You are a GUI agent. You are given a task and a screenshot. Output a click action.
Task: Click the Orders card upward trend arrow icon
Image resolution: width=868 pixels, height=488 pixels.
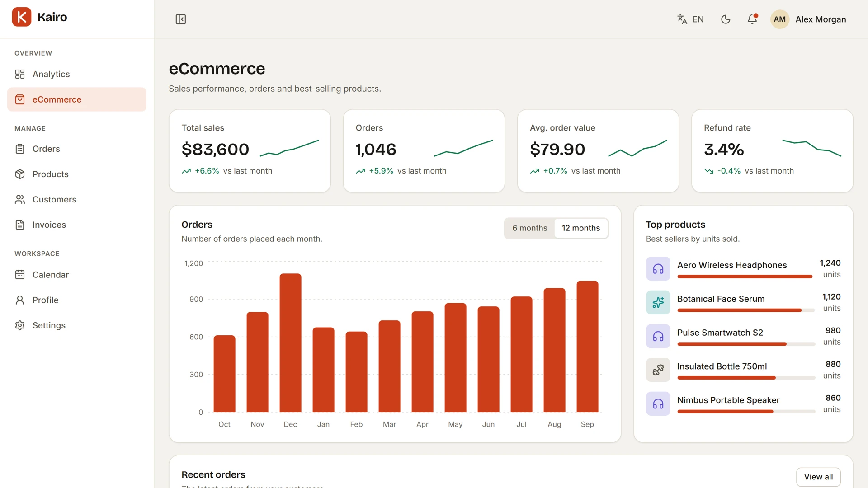[x=360, y=171]
